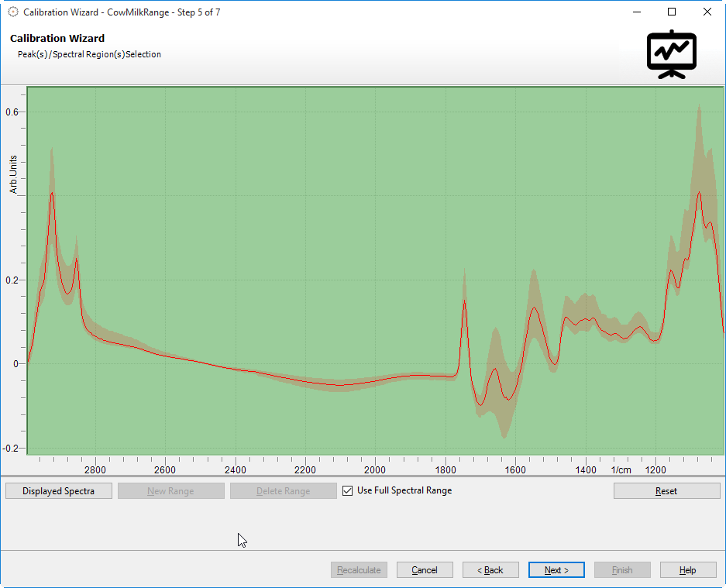Screen dimensions: 726x588
Task: Click the 2000 tick label on x-axis
Action: coord(375,469)
